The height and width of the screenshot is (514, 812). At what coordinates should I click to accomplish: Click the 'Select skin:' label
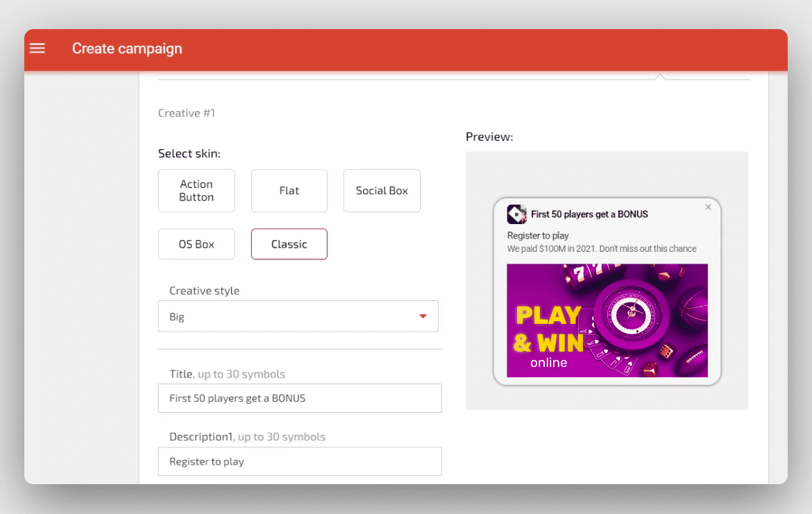[x=189, y=153]
